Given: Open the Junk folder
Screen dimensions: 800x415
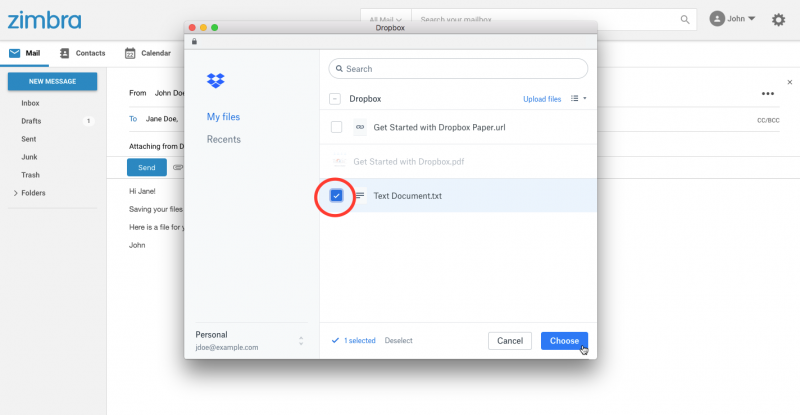Looking at the screenshot, I should [29, 157].
